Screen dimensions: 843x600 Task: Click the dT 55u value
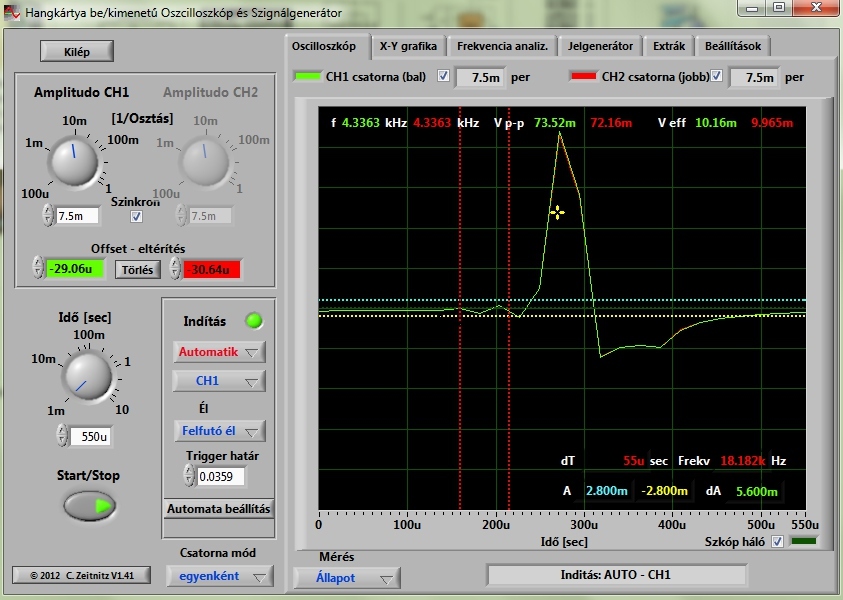633,461
